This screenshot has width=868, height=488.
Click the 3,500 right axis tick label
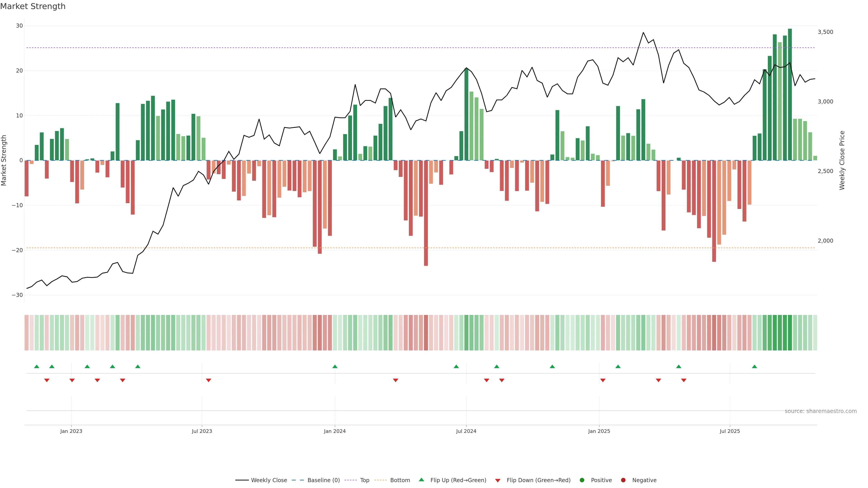825,32
